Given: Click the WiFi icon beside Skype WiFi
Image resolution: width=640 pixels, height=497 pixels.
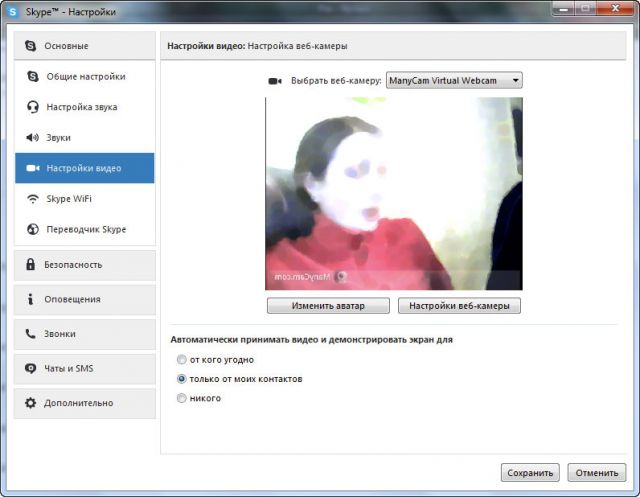Looking at the screenshot, I should point(33,199).
